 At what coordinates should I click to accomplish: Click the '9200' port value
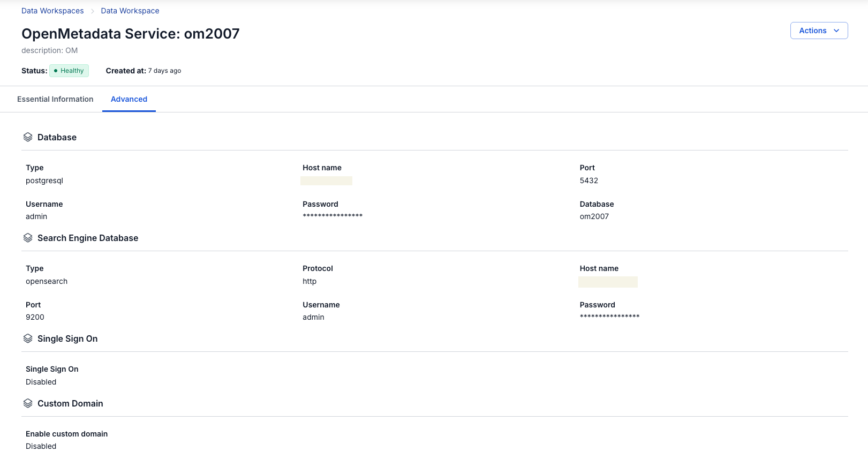pos(35,317)
